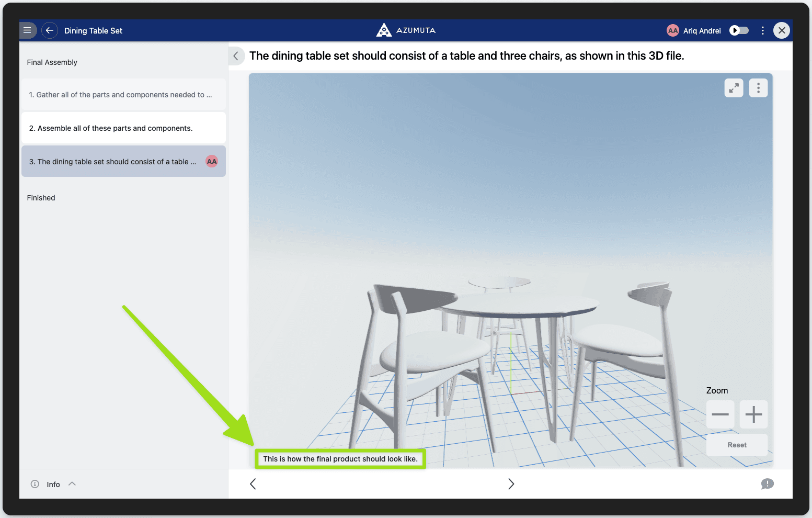The image size is (812, 518).
Task: Open the feedback comment bubble icon
Action: (x=767, y=484)
